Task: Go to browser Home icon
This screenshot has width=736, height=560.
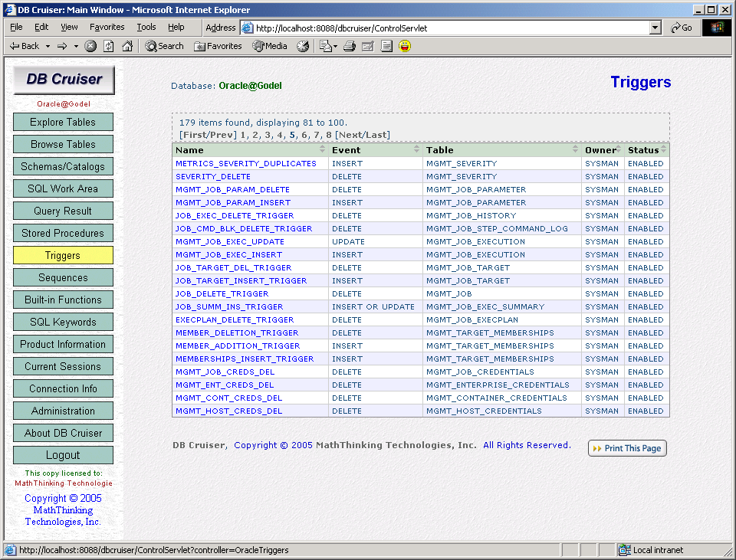Action: pos(127,46)
